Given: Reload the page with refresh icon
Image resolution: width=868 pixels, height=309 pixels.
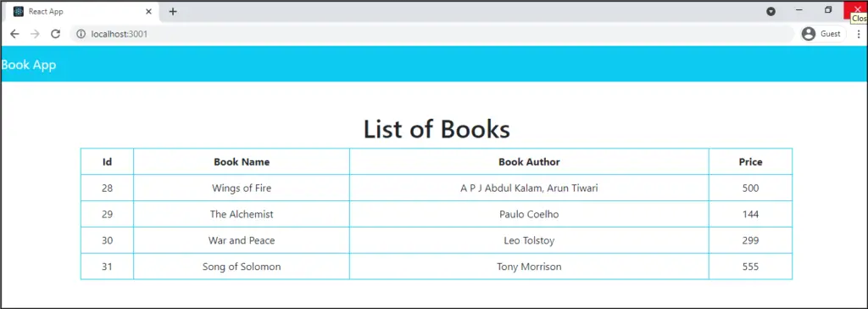Looking at the screenshot, I should (x=55, y=34).
